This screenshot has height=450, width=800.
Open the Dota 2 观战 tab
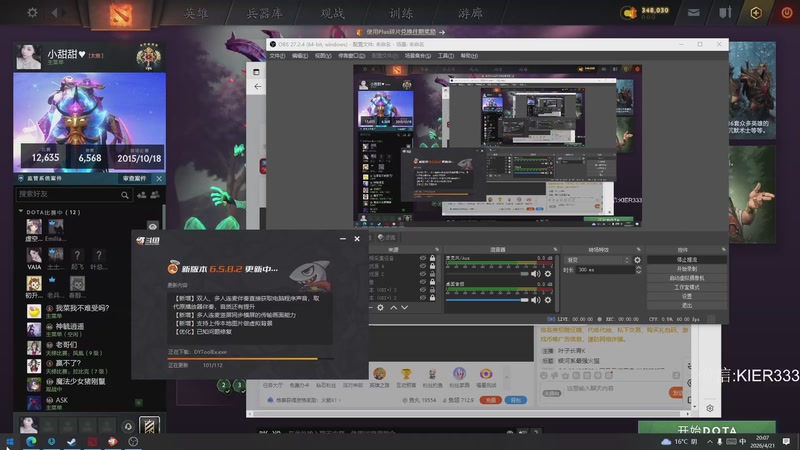click(333, 13)
